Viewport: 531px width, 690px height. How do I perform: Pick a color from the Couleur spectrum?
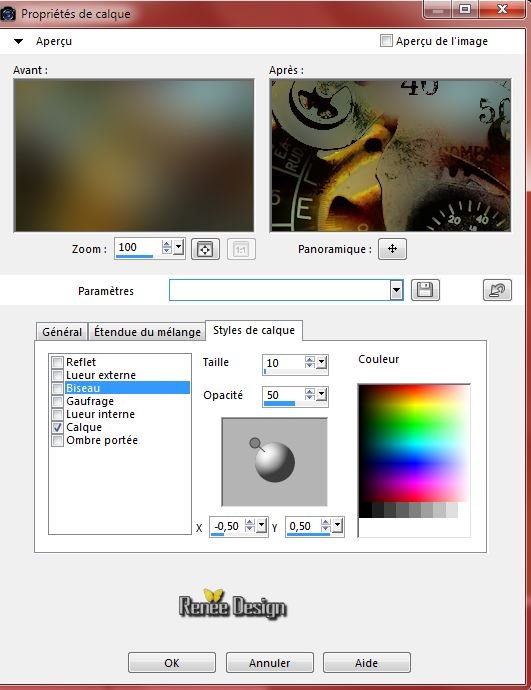click(x=414, y=443)
